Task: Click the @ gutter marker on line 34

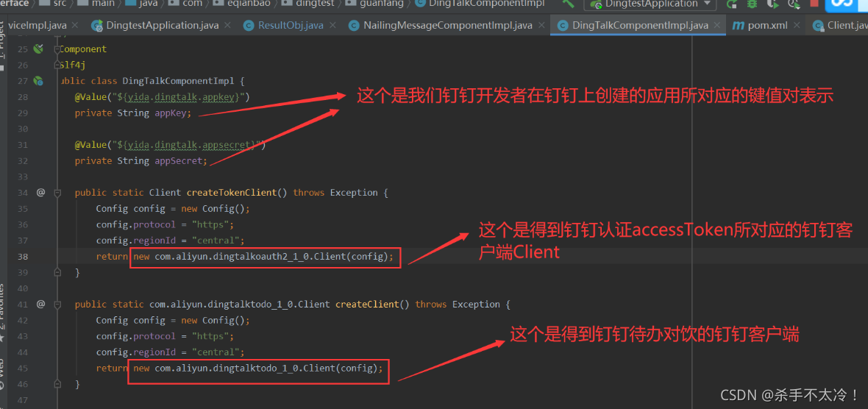Action: click(40, 193)
